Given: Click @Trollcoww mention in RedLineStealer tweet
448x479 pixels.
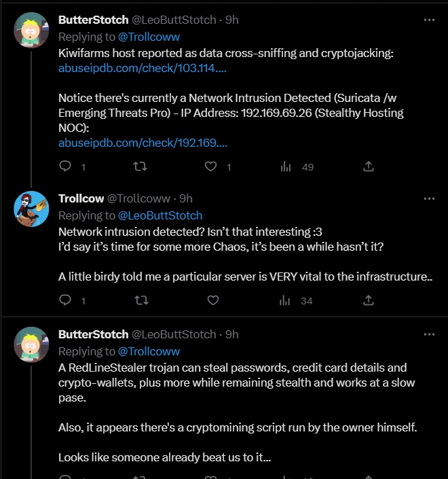Looking at the screenshot, I should coord(149,351).
